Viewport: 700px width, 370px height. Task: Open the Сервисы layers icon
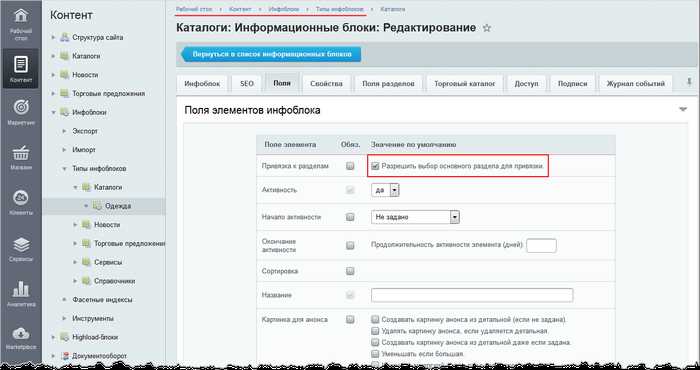21,245
